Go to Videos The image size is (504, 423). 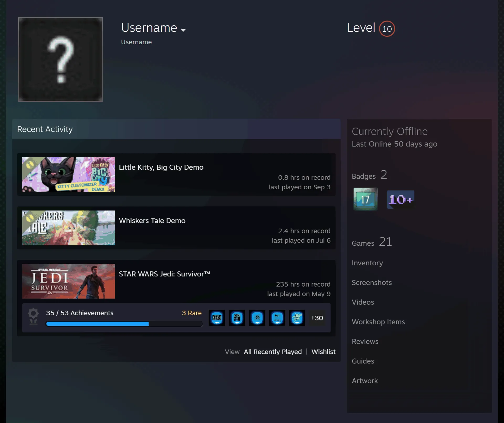pos(363,302)
